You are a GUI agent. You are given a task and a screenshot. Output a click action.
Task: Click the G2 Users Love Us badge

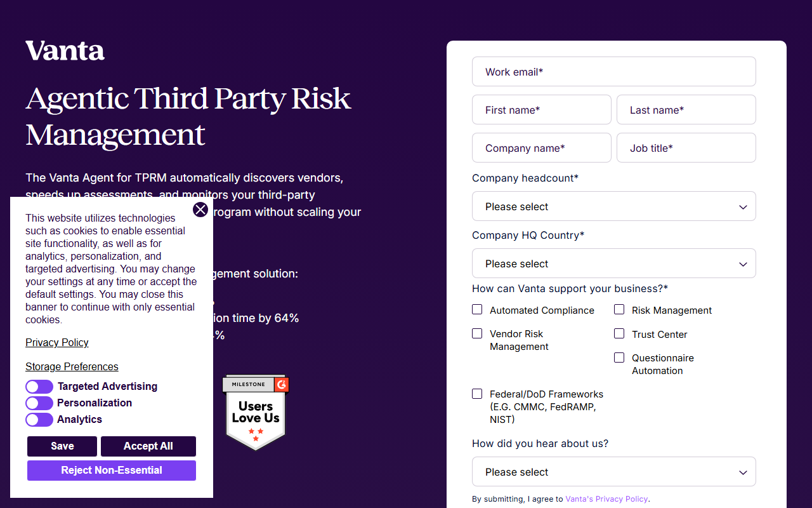pos(256,413)
